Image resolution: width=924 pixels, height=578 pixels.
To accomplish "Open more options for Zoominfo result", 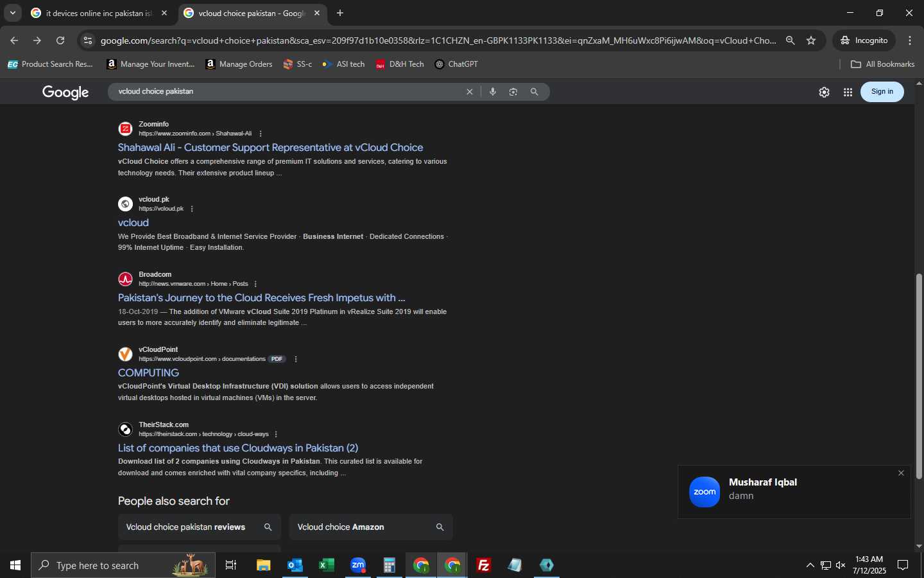I will pos(261,134).
